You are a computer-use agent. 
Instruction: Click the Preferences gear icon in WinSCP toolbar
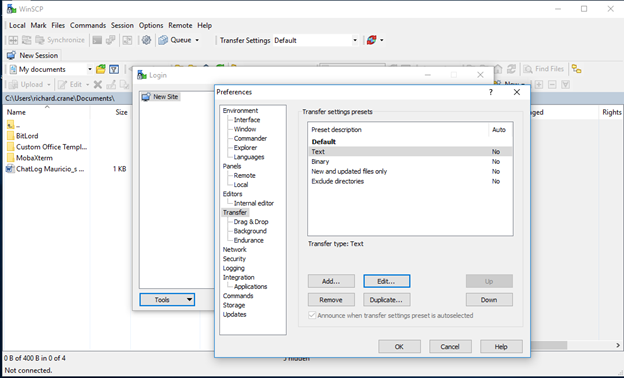(146, 40)
